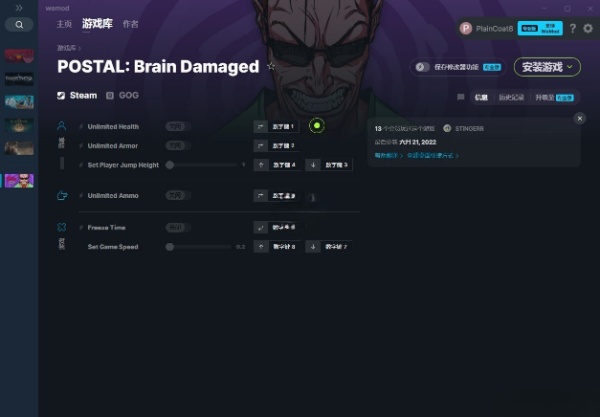Click Unlimited Health hotkey 数字键 1
This screenshot has height=417, width=600.
283,127
